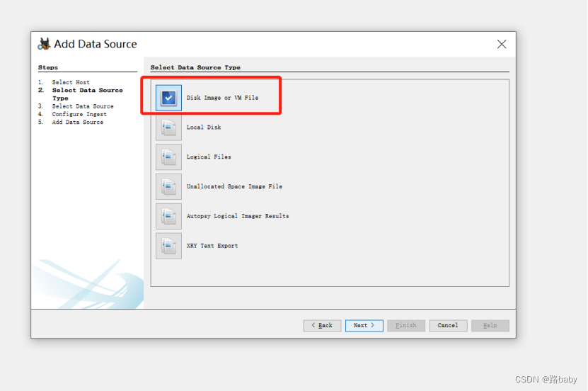
Task: Click step 5 'Add Data Source'
Action: click(x=77, y=122)
